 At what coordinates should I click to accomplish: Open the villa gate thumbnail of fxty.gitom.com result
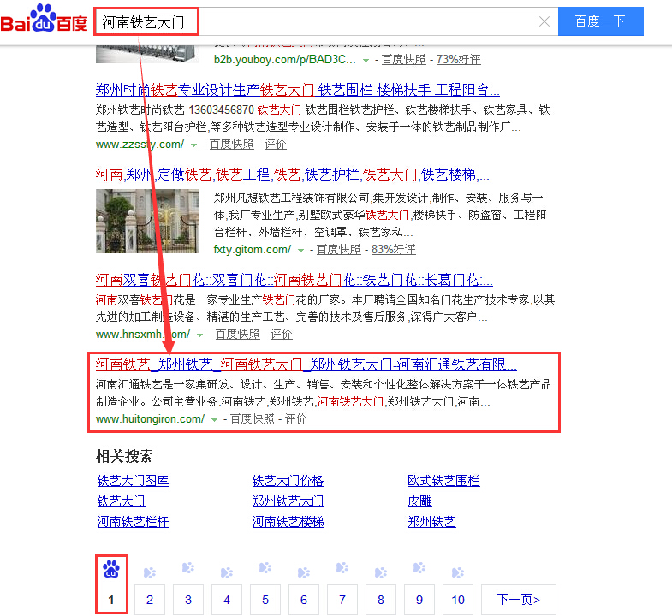click(147, 221)
